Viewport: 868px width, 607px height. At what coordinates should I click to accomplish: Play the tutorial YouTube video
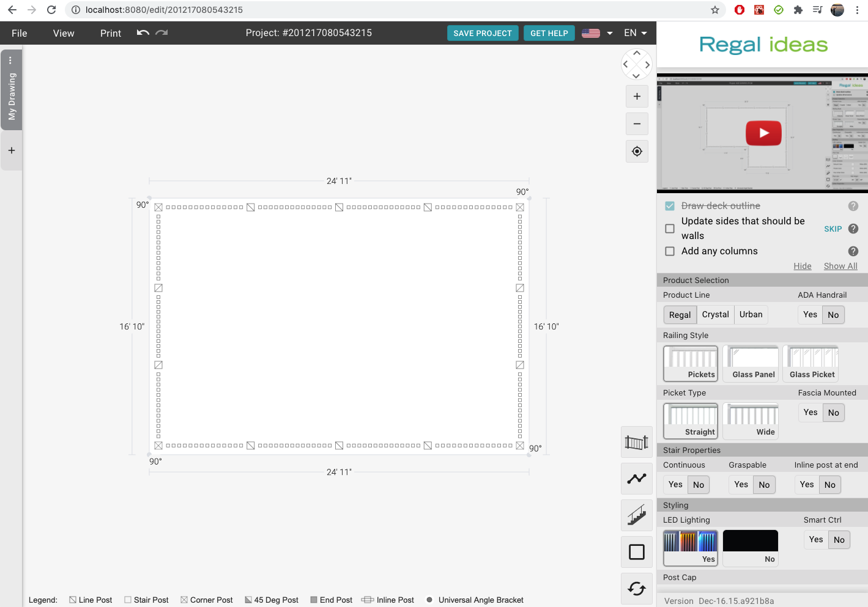(763, 133)
